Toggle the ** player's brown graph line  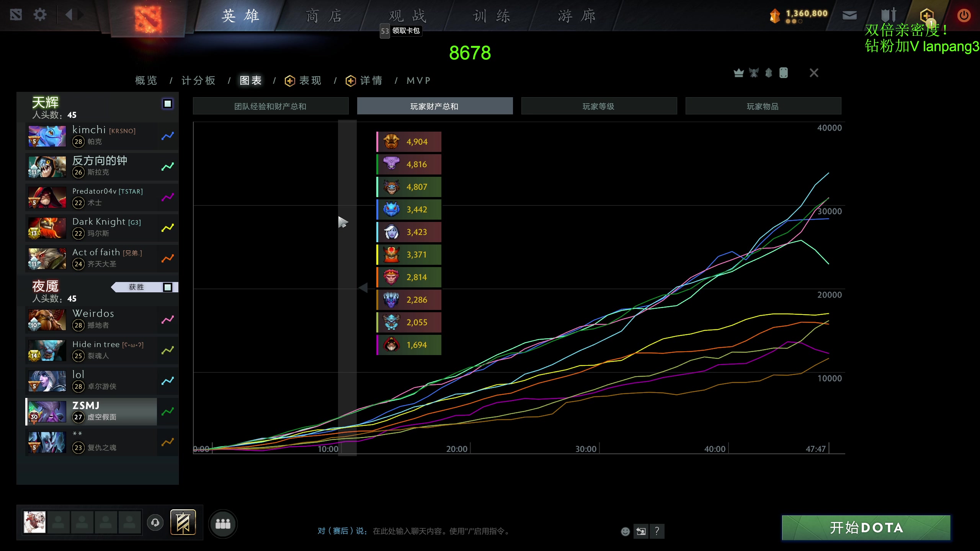[x=168, y=442]
